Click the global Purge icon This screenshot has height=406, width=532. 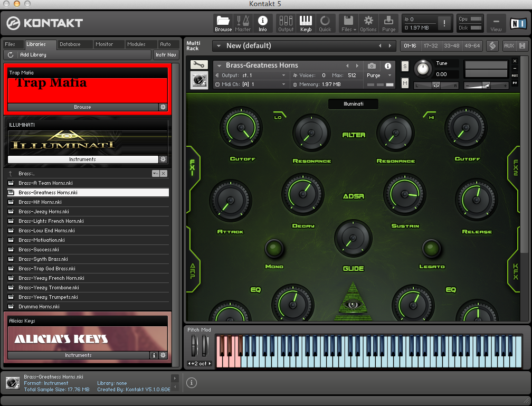point(389,23)
